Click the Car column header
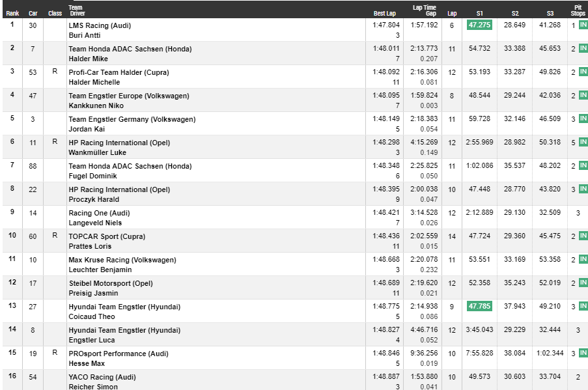Screen dimensions: 588x390 coord(33,13)
